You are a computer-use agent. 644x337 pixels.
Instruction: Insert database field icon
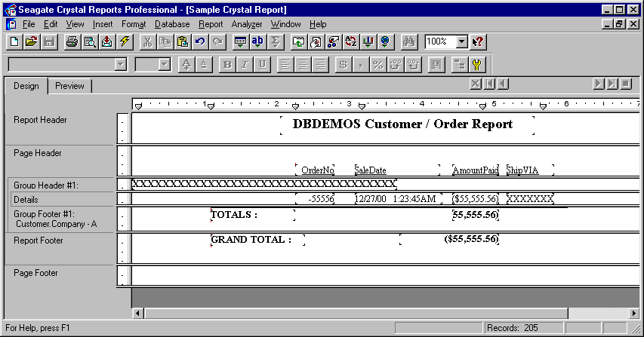240,41
